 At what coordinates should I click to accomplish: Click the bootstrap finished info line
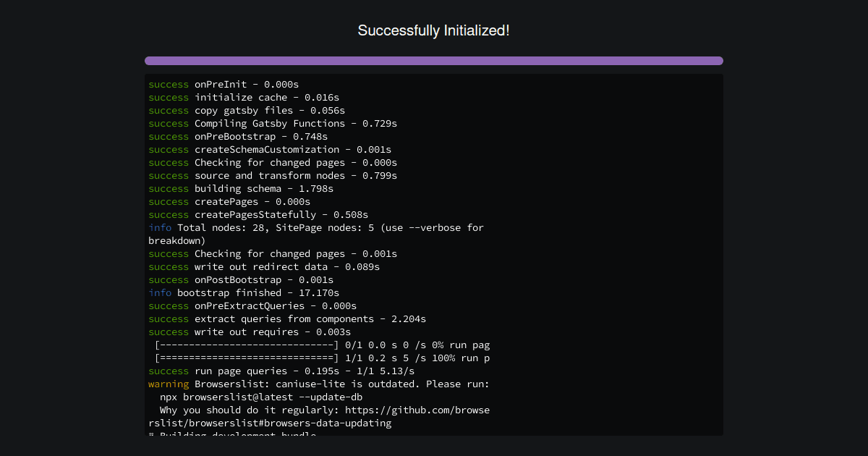click(x=239, y=292)
